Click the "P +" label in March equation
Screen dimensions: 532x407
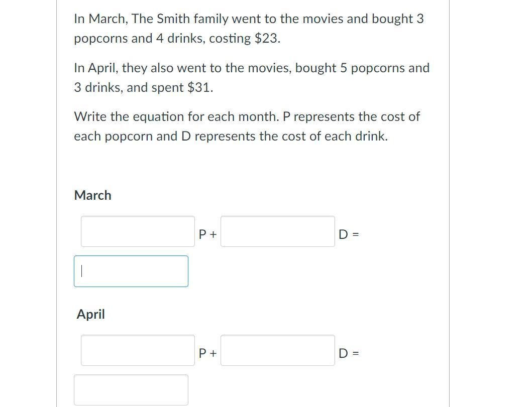tap(207, 234)
